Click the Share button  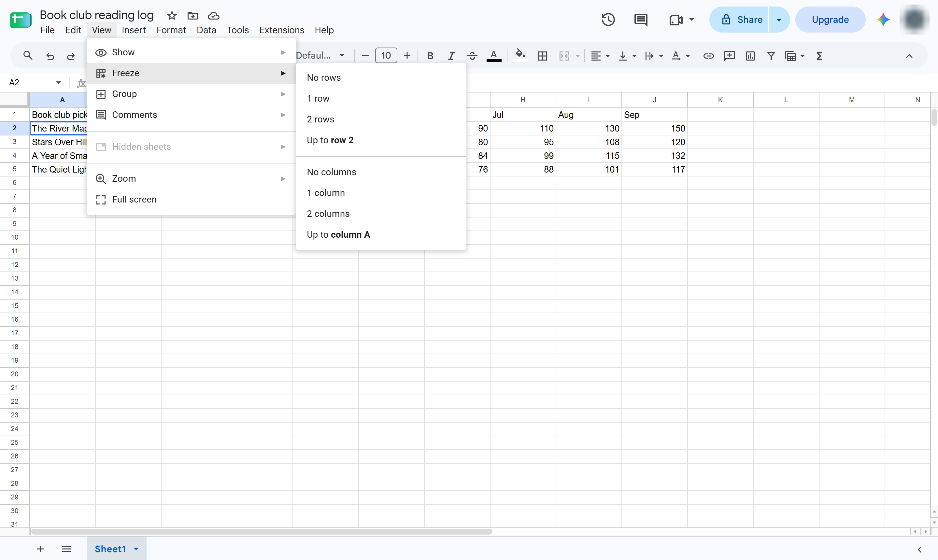tap(739, 20)
